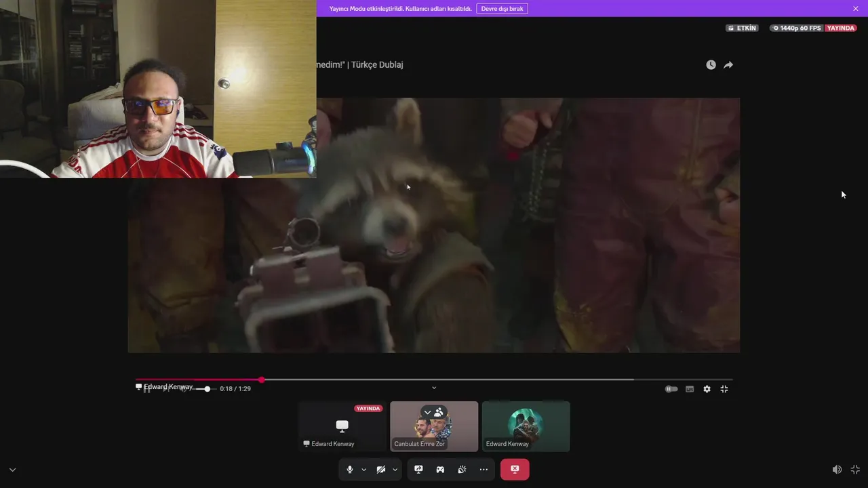Screen dimensions: 868x488
Task: Collapse the bottom-left chevron arrow
Action: pyautogui.click(x=12, y=470)
